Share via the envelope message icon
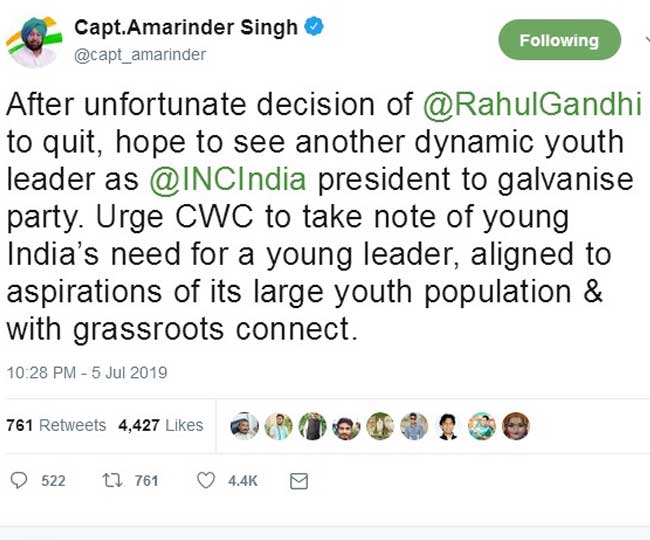Screen dimensions: 650x540 tap(298, 481)
